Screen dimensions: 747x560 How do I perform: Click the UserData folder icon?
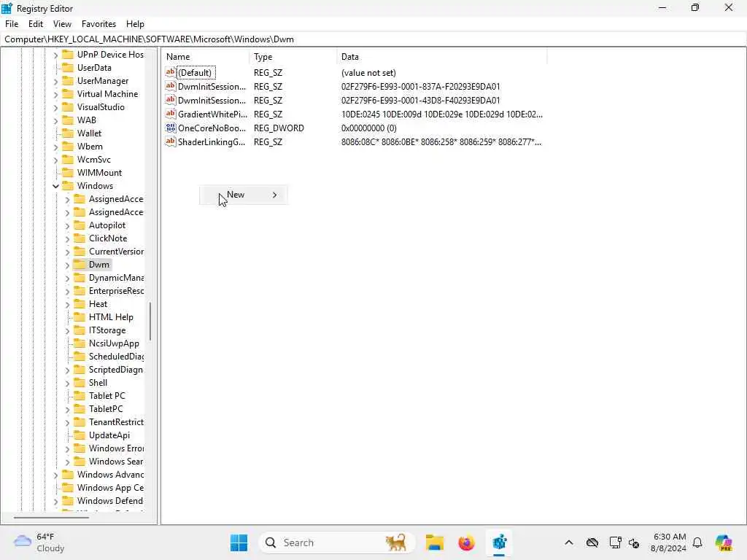coord(68,68)
